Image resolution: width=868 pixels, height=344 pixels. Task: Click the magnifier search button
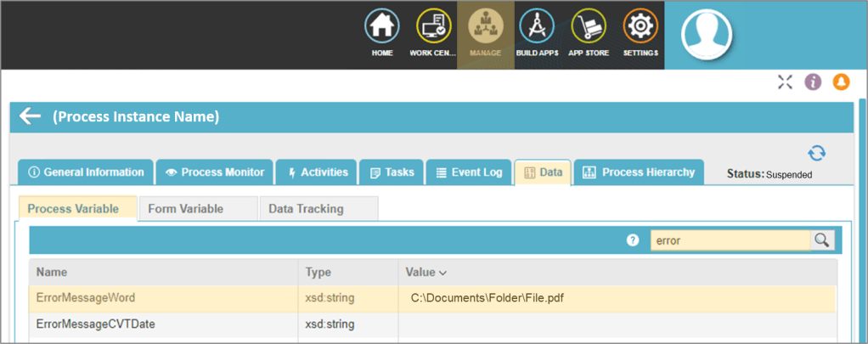821,240
